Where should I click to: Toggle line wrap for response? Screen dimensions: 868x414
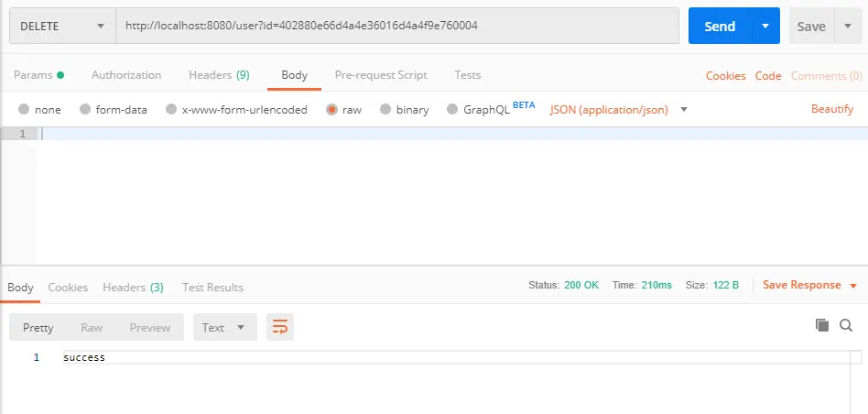(280, 327)
